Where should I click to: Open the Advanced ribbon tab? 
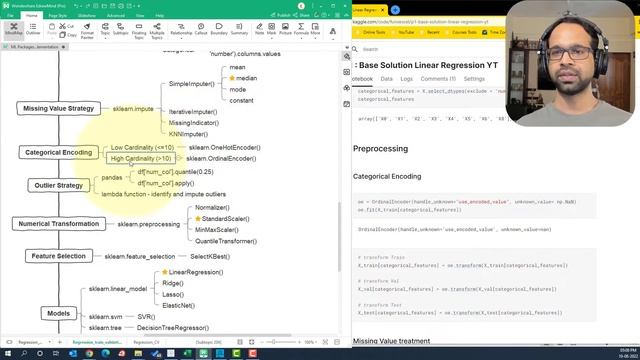click(x=116, y=16)
